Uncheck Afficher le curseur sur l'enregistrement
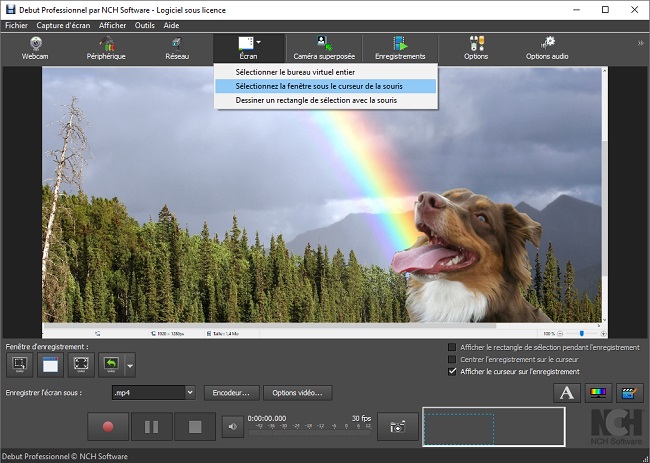 [x=452, y=371]
